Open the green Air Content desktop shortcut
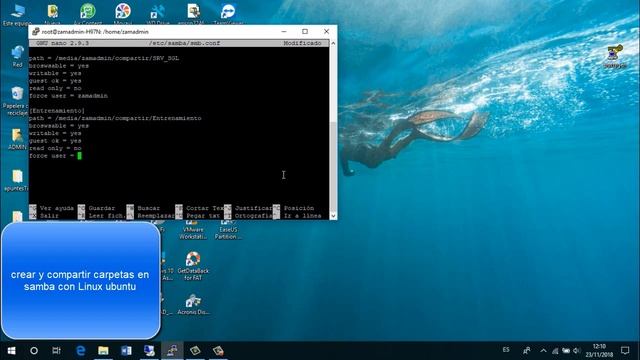 [87, 14]
